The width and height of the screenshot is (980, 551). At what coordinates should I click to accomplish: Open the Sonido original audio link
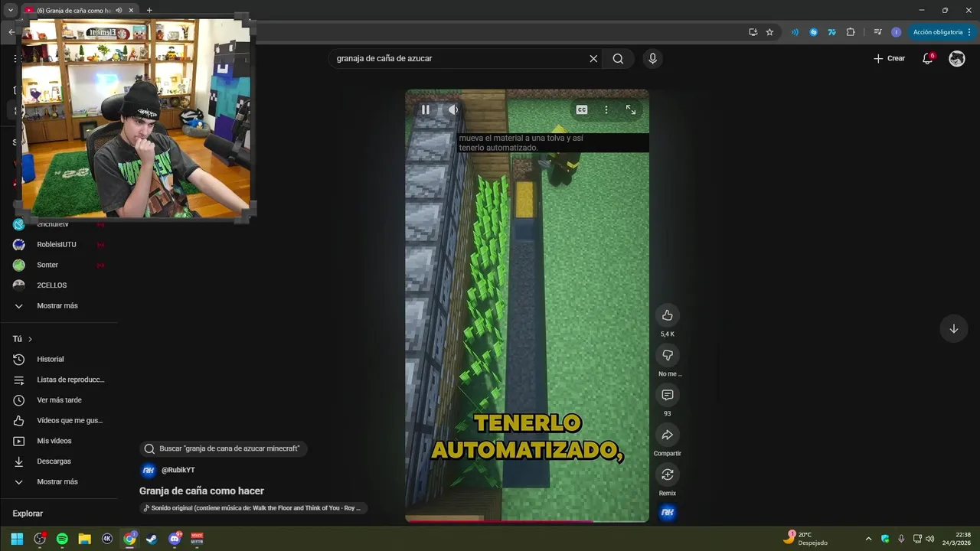pyautogui.click(x=253, y=508)
